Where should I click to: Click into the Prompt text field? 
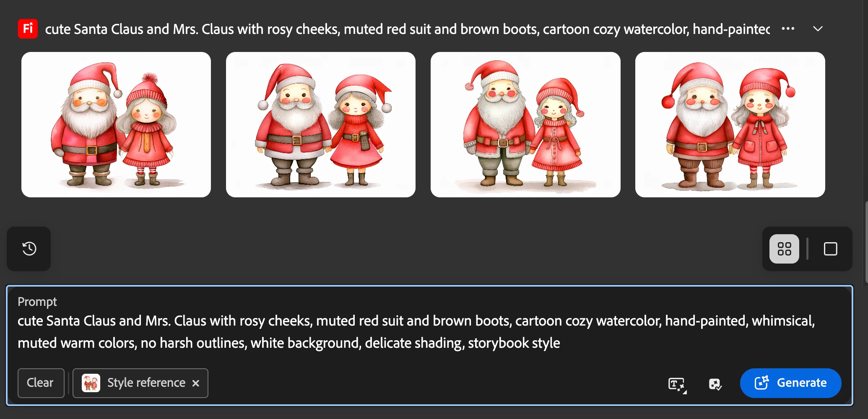430,332
